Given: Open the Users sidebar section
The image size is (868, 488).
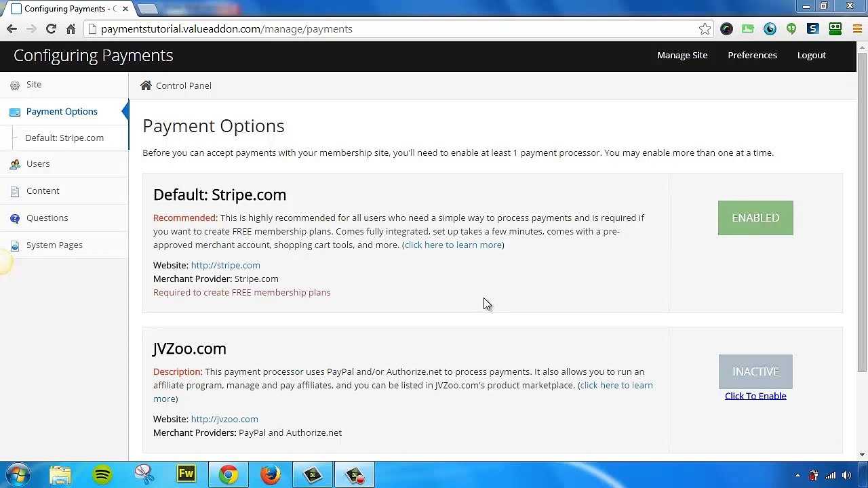Looking at the screenshot, I should 38,163.
